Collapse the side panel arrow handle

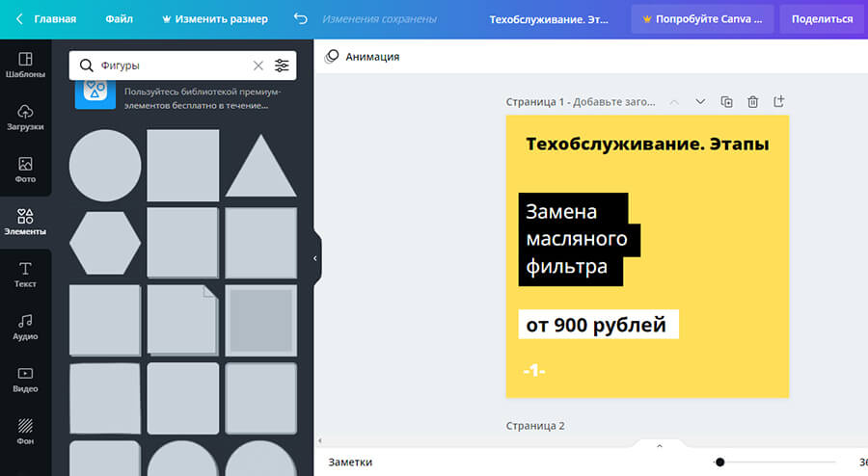314,258
